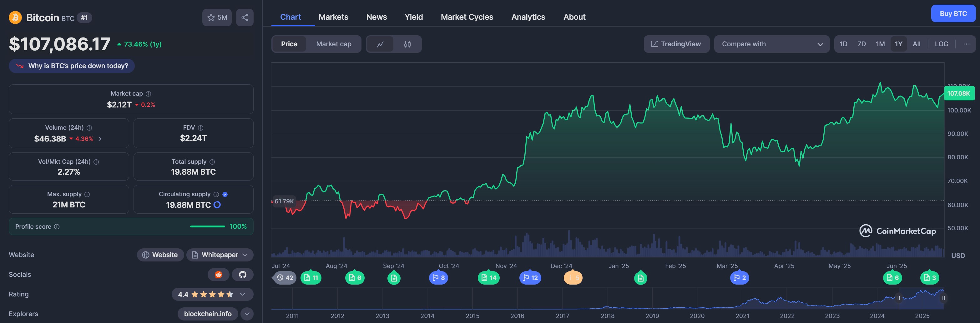Open news marker labeled 11

(311, 278)
